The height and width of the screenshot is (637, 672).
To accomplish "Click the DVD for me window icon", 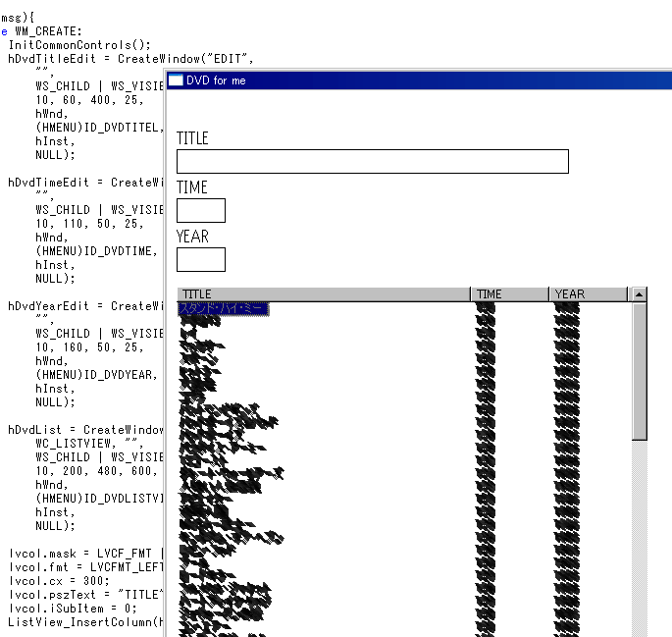I will point(176,80).
